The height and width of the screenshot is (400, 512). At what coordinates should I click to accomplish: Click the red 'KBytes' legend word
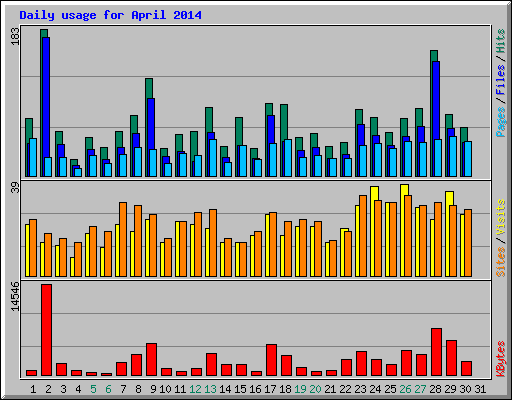[501, 359]
